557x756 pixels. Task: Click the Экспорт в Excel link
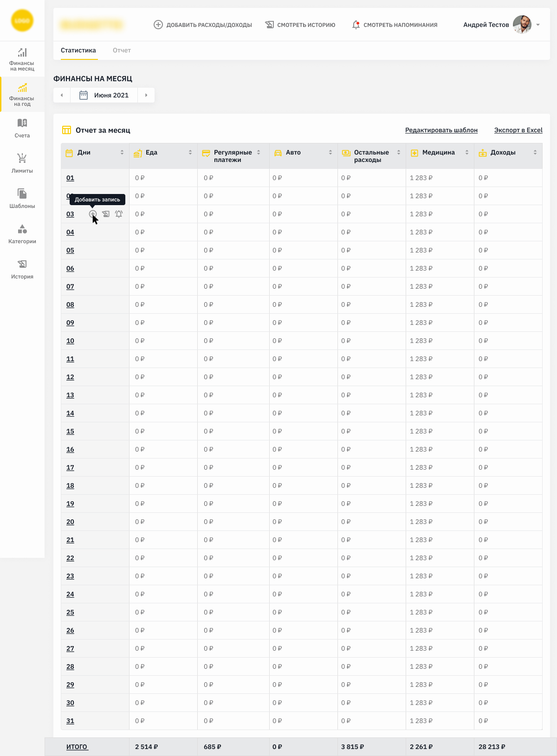tap(518, 130)
